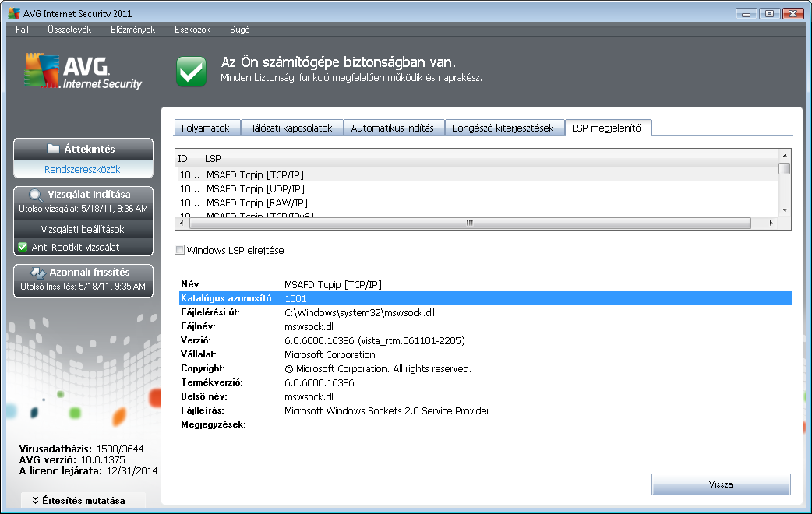The width and height of the screenshot is (812, 514).
Task: Enable Windows LSP elrejtése checkbox
Action: point(180,250)
